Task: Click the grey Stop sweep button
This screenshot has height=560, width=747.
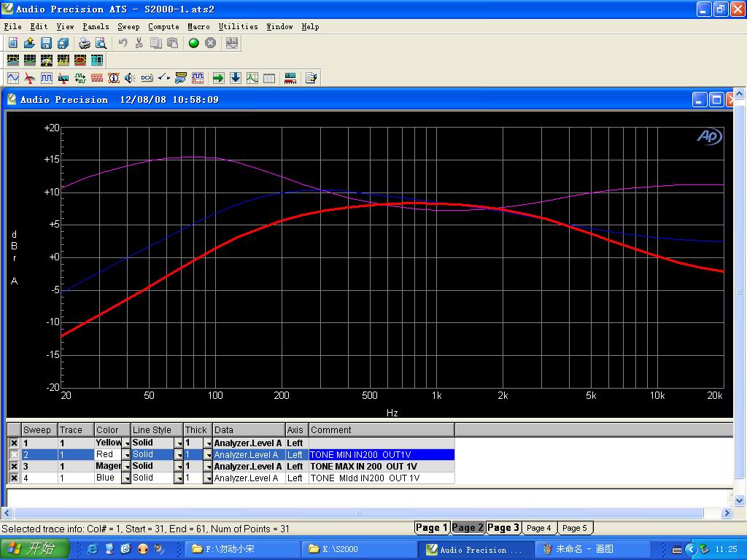Action: click(210, 43)
